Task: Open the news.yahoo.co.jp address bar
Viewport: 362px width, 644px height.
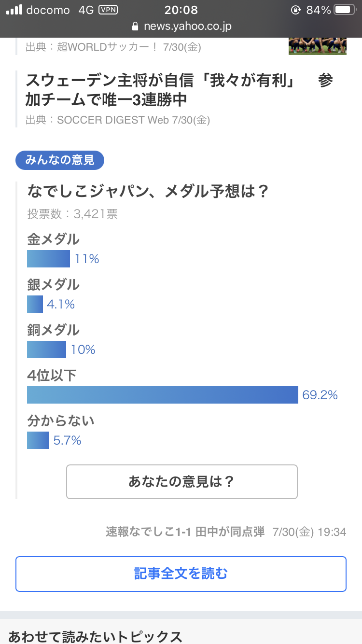Action: tap(187, 26)
